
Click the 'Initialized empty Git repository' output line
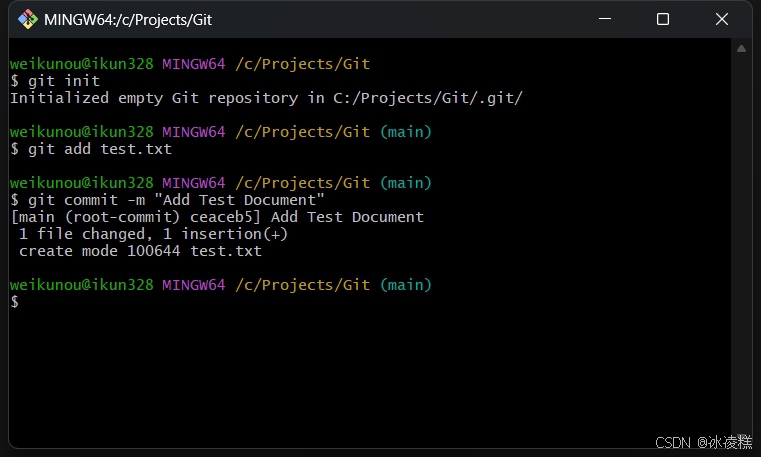click(x=266, y=98)
